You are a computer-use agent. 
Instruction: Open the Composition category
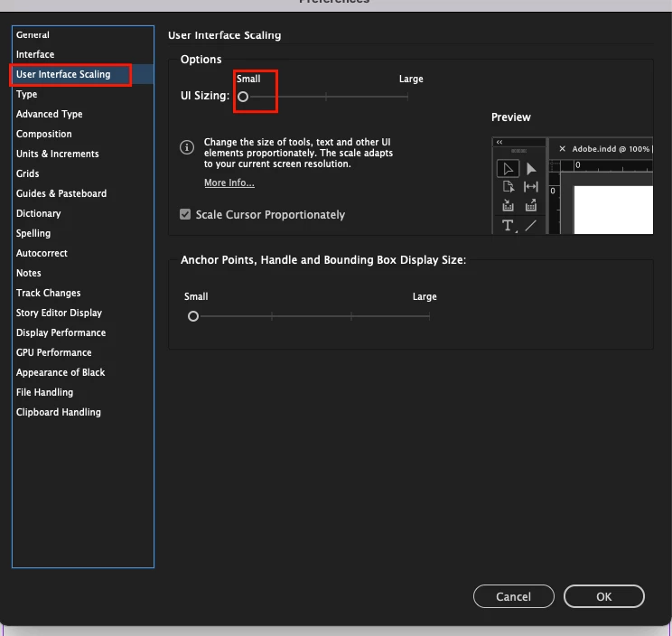tap(83, 134)
